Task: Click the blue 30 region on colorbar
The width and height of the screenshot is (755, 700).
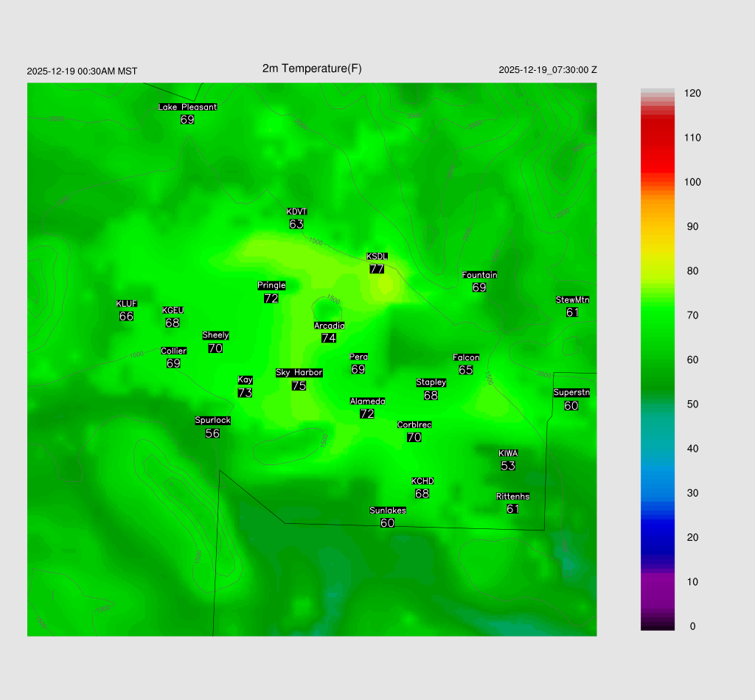Action: pos(658,493)
